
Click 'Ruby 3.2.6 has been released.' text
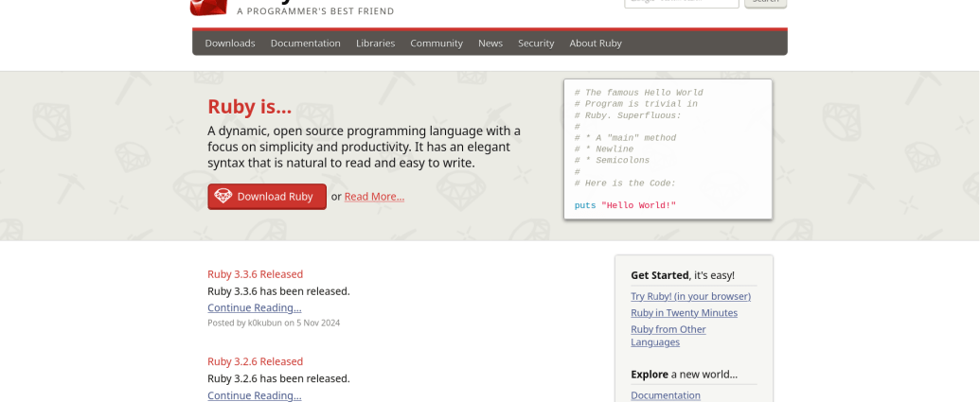click(x=278, y=378)
